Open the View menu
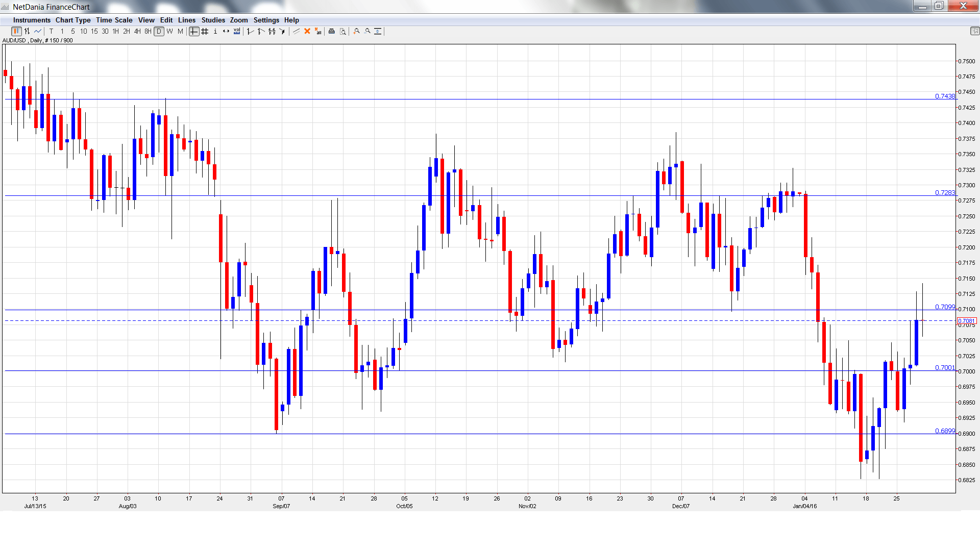The width and height of the screenshot is (980, 551). [146, 20]
